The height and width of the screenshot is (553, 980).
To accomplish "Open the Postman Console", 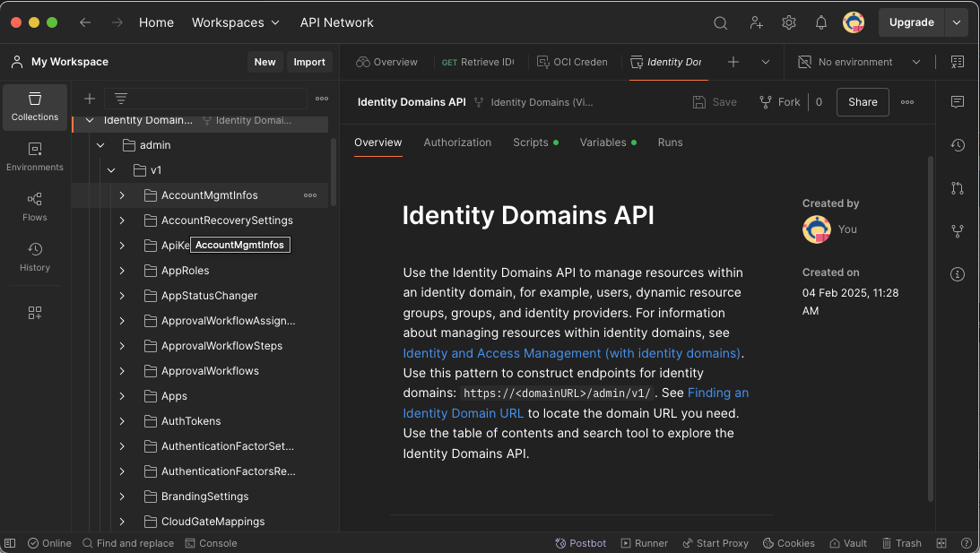I will point(211,543).
